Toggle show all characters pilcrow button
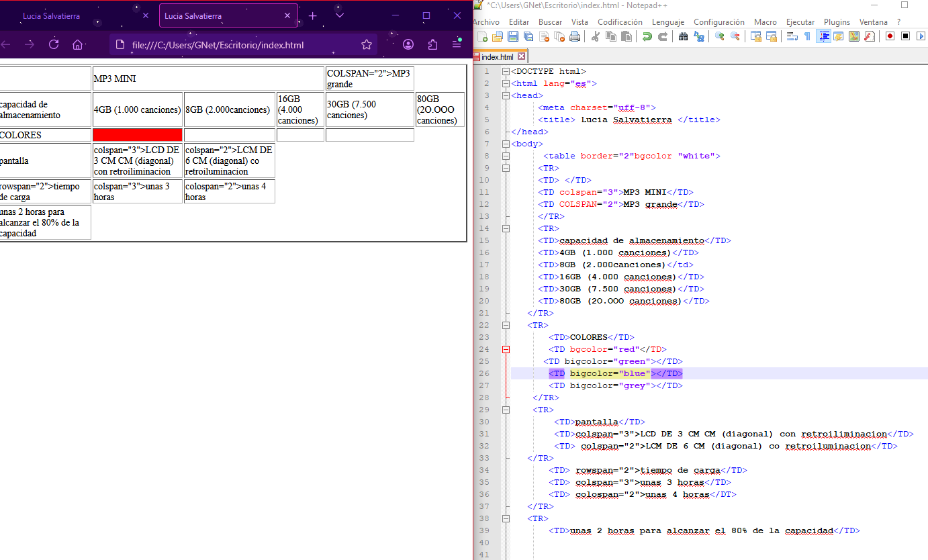 click(807, 36)
